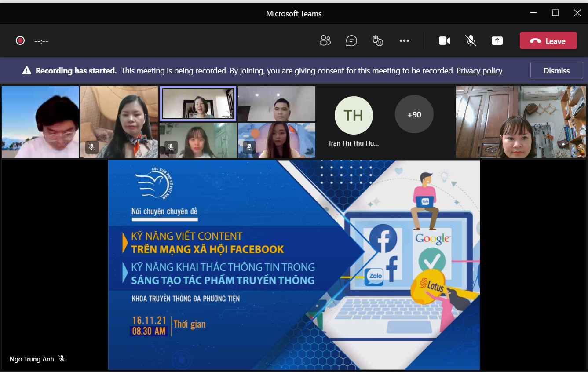Select the highlighted active speaker video

198,103
